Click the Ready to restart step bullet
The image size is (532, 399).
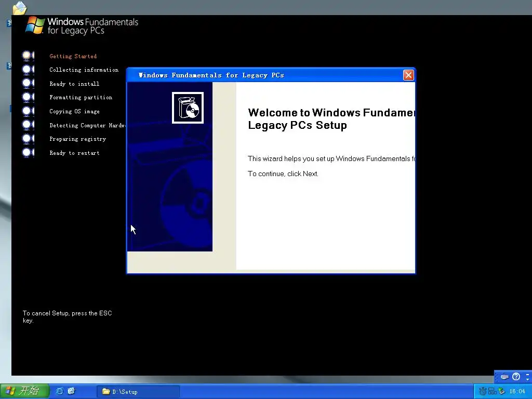point(28,152)
